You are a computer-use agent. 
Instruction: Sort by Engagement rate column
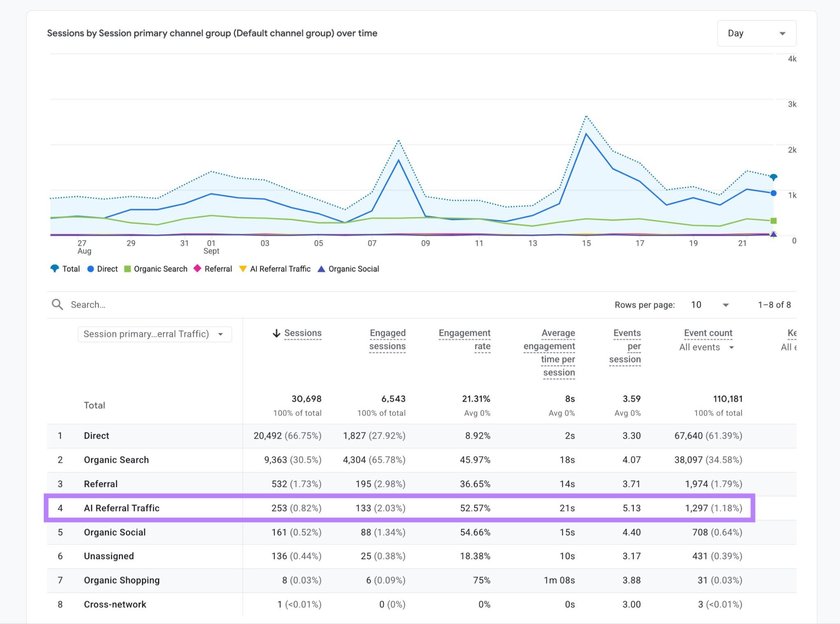[x=464, y=340]
